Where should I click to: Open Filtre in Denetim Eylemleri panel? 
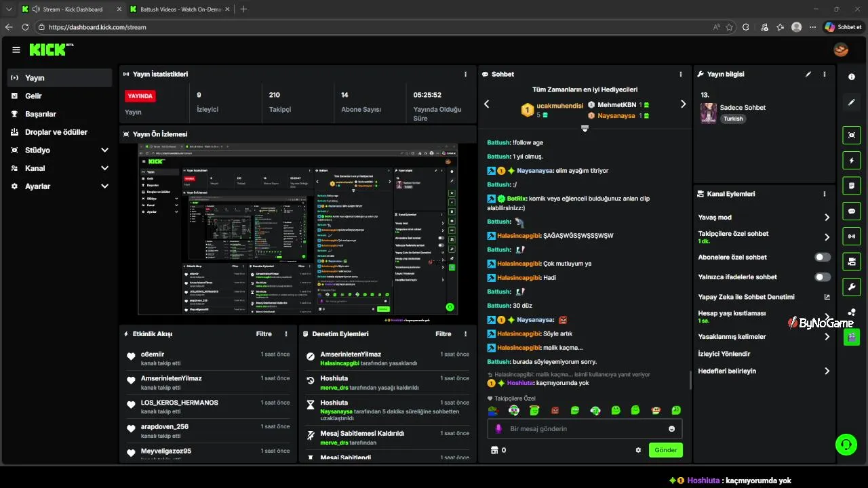point(443,334)
